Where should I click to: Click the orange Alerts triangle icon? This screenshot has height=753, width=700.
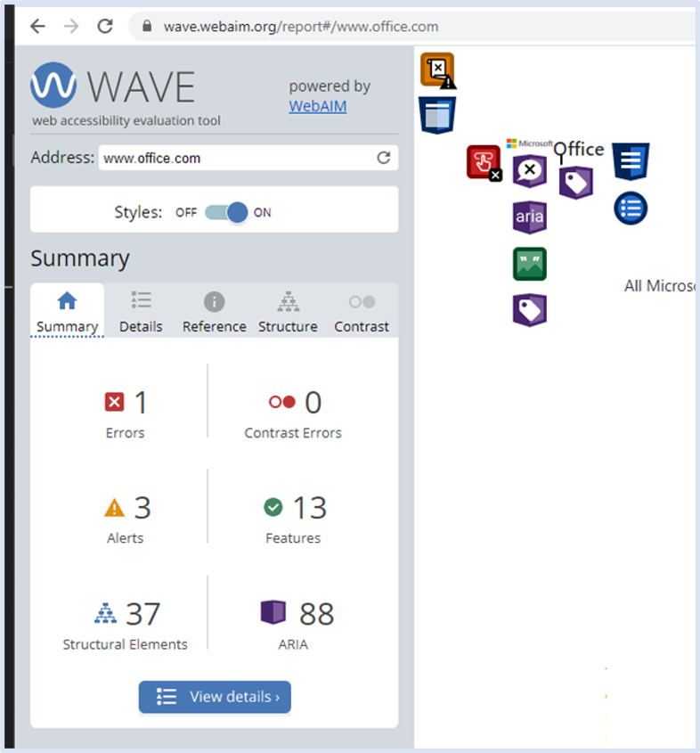[114, 508]
